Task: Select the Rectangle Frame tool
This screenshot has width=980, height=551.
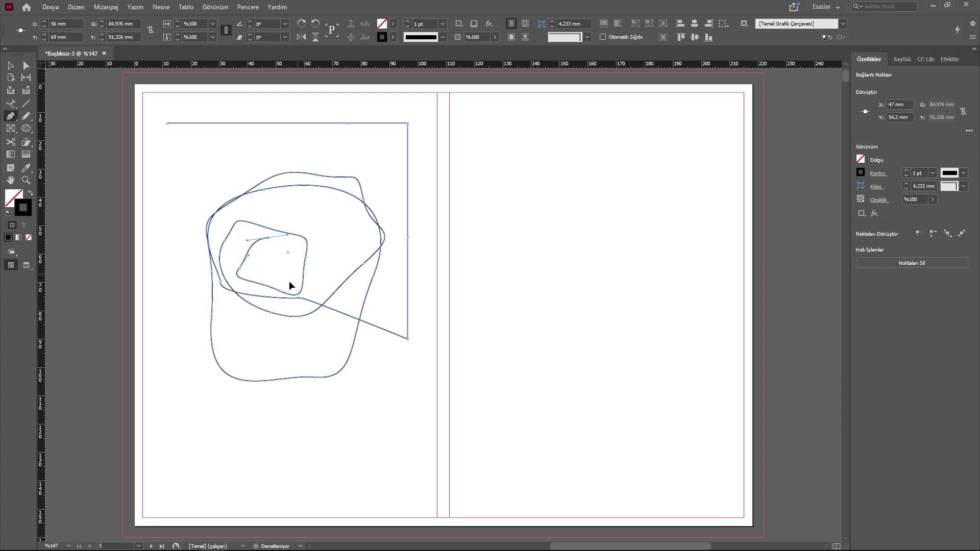Action: [x=11, y=129]
